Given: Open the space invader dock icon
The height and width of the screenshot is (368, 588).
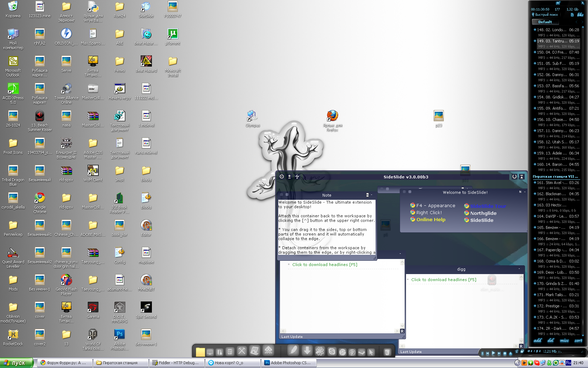Looking at the screenshot, I should [x=268, y=350].
